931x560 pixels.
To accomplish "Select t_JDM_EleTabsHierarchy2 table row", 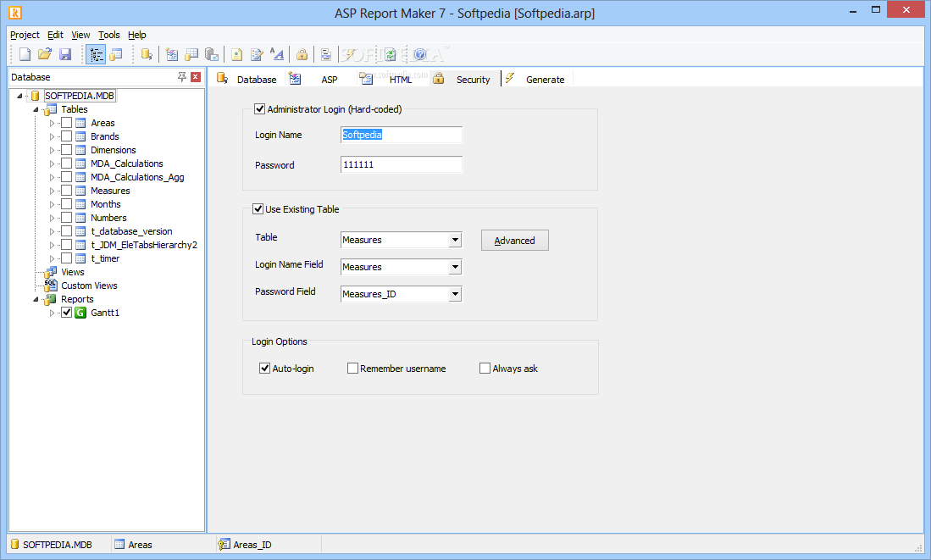I will point(144,245).
